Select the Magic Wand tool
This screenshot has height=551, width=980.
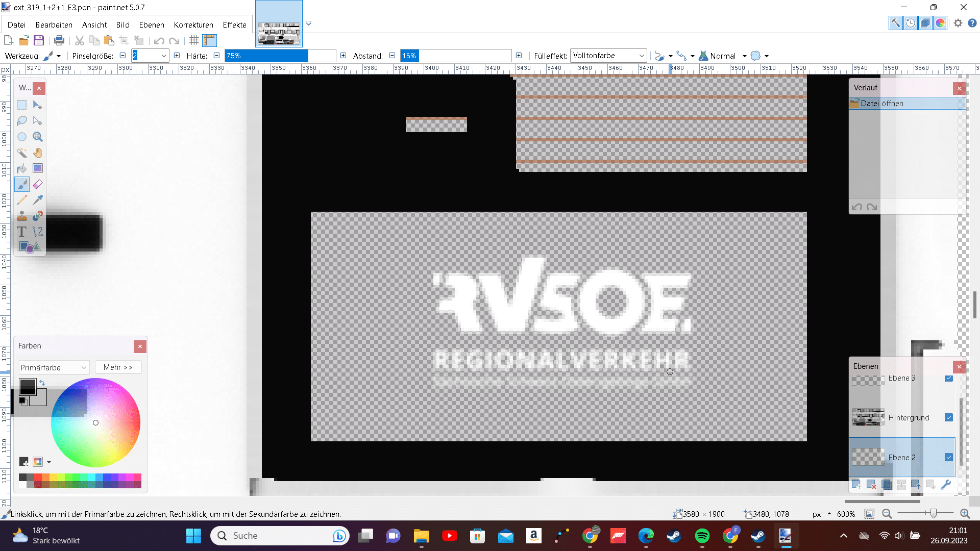coord(22,153)
